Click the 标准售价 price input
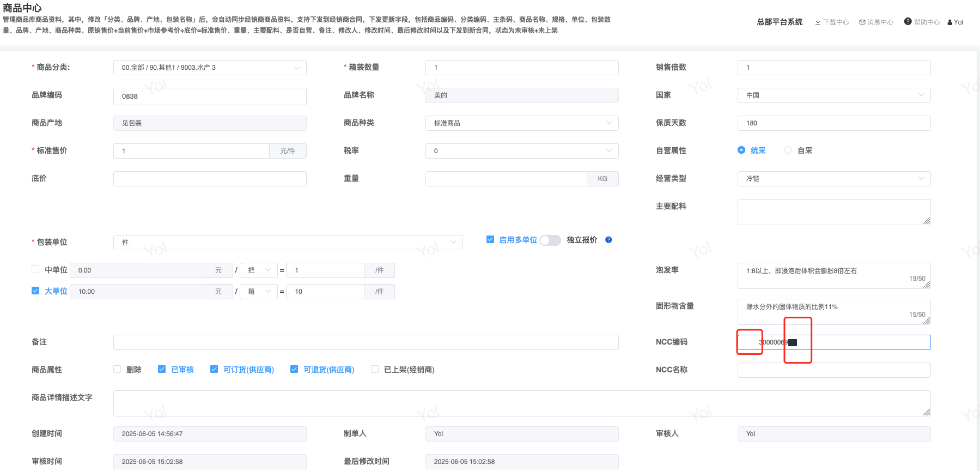Image resolution: width=980 pixels, height=471 pixels. tap(191, 151)
